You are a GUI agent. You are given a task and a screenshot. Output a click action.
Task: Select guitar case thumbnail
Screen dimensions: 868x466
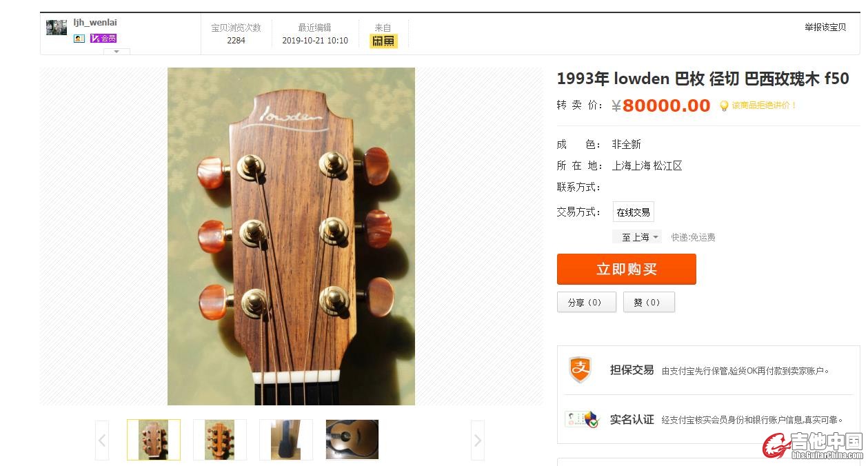point(285,440)
